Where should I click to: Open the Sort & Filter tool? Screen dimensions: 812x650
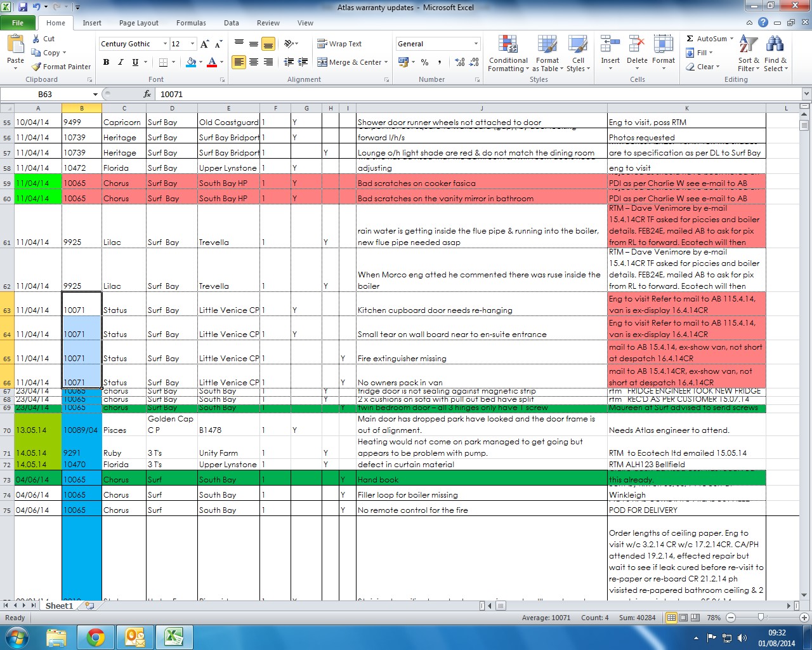749,53
